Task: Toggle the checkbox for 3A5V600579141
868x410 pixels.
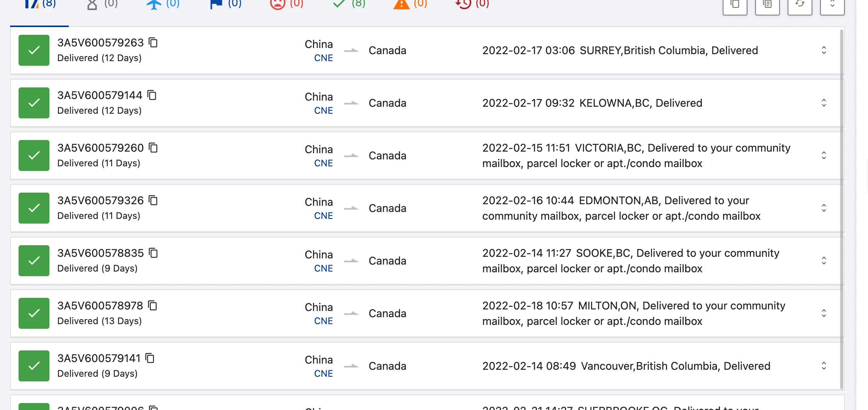Action: [x=34, y=366]
